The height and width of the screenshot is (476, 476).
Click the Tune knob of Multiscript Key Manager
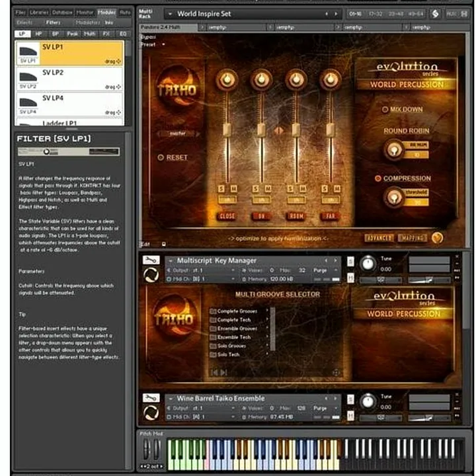368,264
